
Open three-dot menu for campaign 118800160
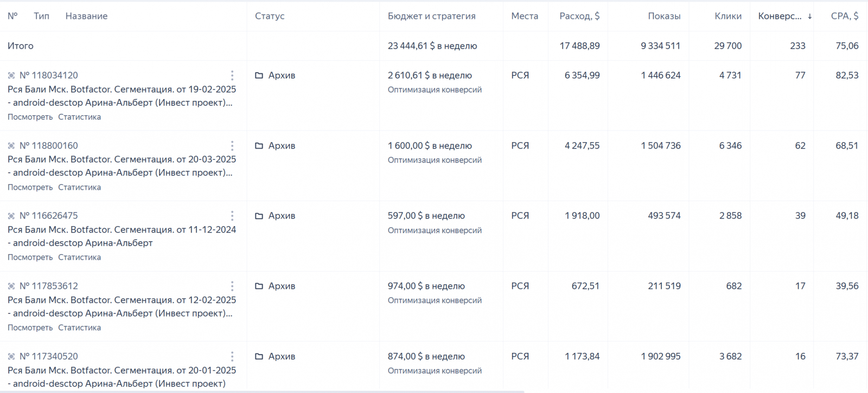pyautogui.click(x=232, y=146)
